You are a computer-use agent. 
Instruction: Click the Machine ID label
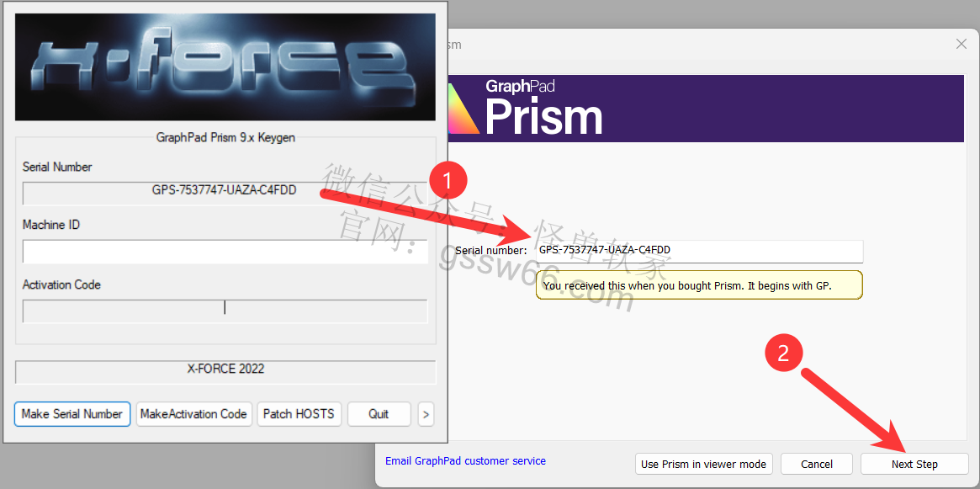point(51,225)
